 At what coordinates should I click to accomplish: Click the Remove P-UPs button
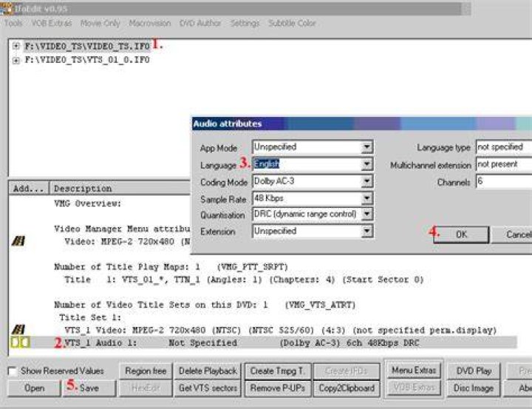[278, 388]
